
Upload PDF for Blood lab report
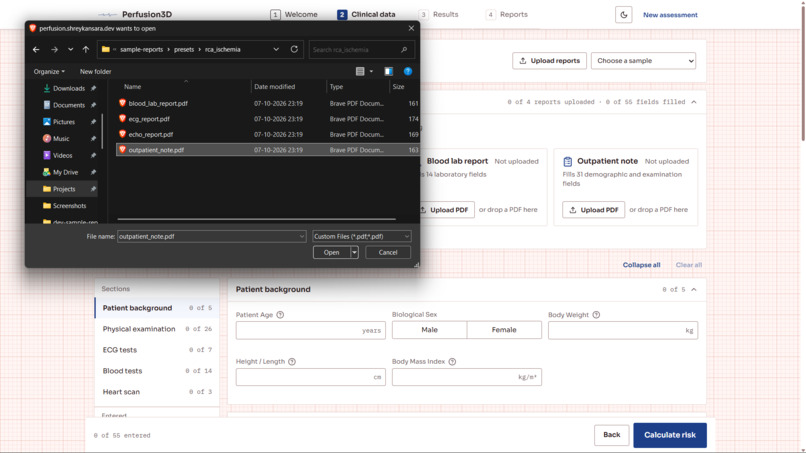(x=445, y=210)
